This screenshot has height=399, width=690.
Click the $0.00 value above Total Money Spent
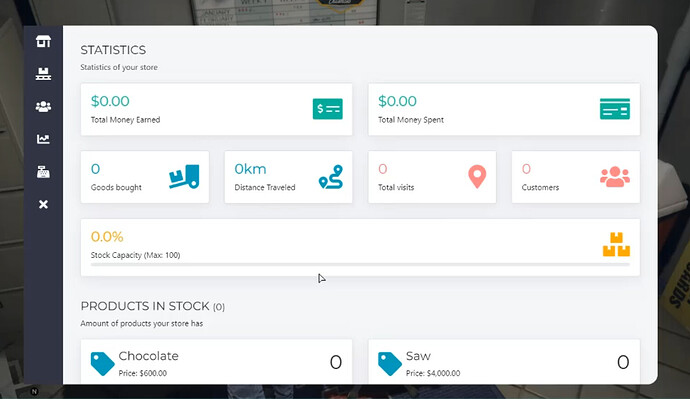point(397,101)
